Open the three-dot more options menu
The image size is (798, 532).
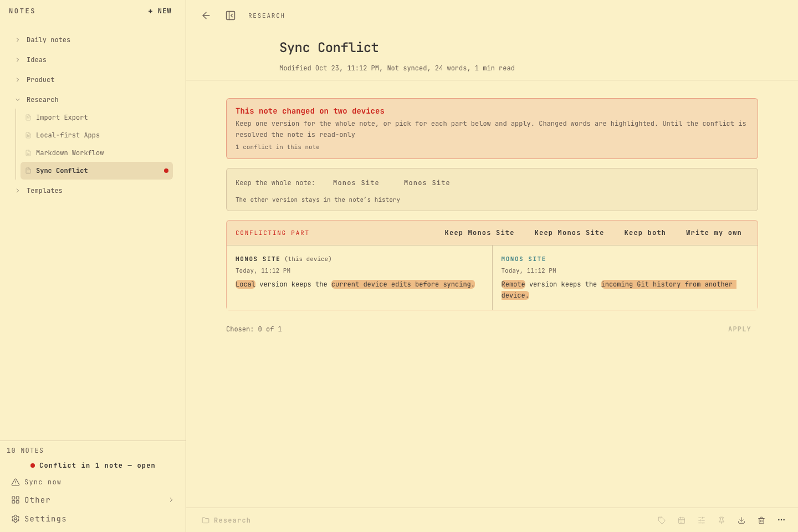(x=781, y=520)
